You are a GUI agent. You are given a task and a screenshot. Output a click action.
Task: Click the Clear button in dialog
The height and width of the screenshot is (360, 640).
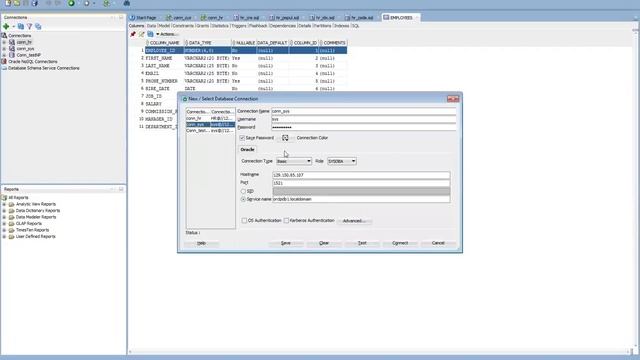point(324,243)
